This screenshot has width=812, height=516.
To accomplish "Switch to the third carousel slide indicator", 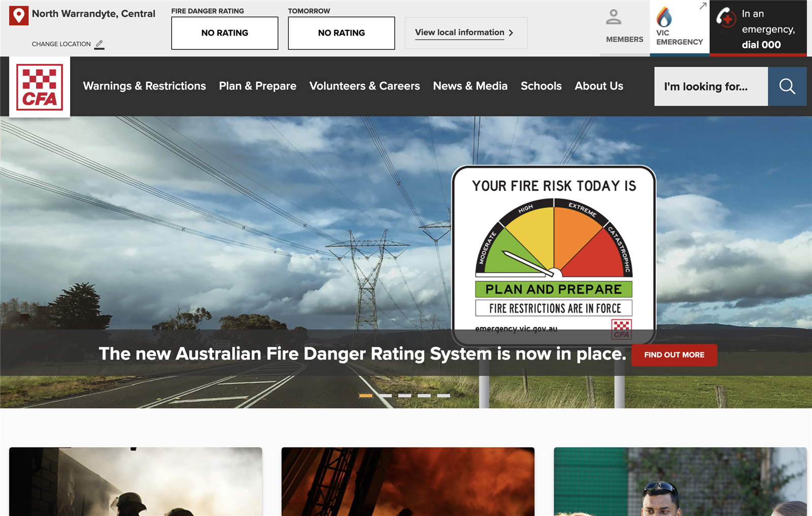I will click(404, 395).
